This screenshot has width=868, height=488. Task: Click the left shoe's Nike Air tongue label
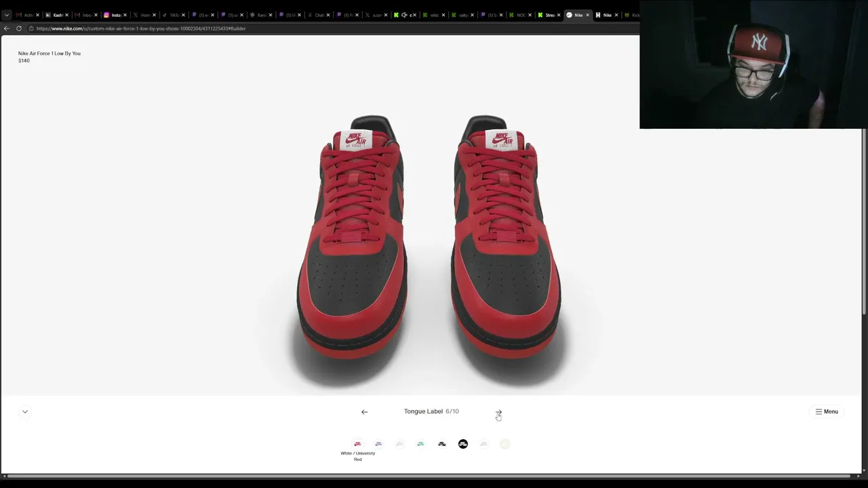[355, 140]
